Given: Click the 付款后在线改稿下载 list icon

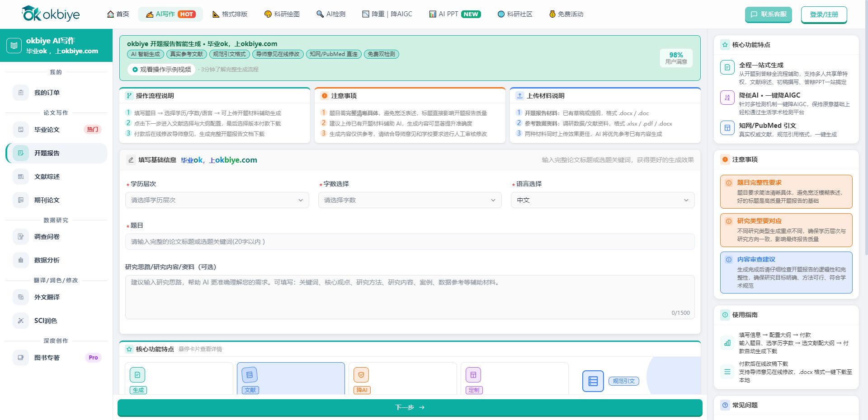Looking at the screenshot, I should 727,372.
